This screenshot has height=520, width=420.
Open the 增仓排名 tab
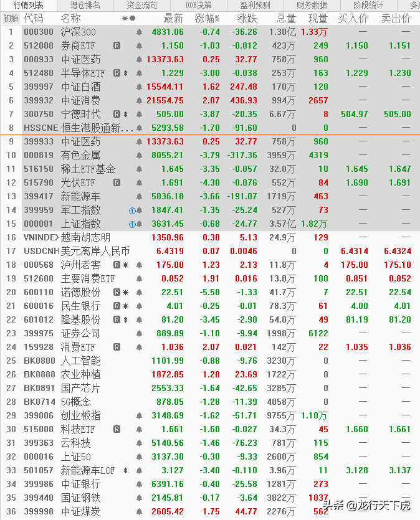[85, 5]
